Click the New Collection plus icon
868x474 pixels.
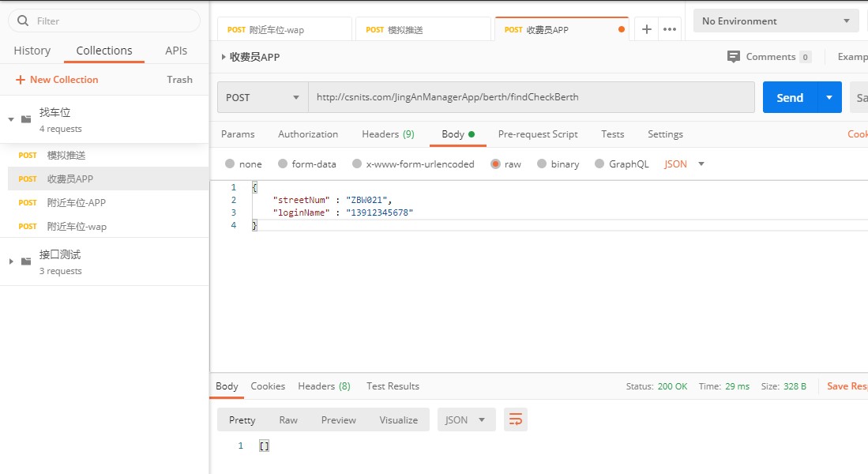pos(21,80)
